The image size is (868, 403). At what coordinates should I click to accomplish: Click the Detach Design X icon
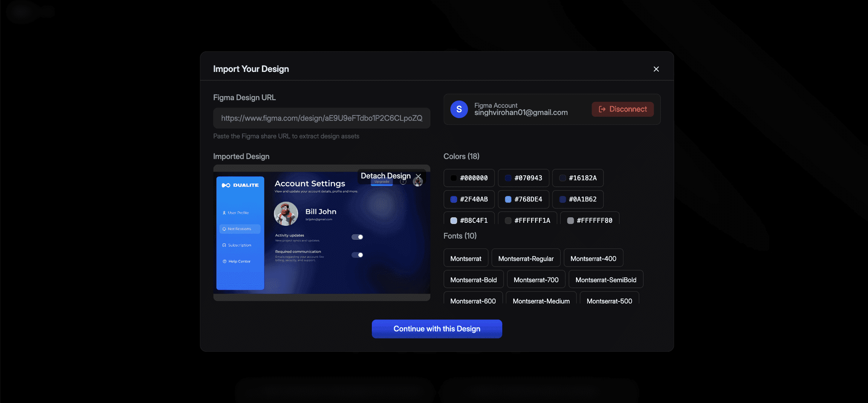(x=418, y=176)
